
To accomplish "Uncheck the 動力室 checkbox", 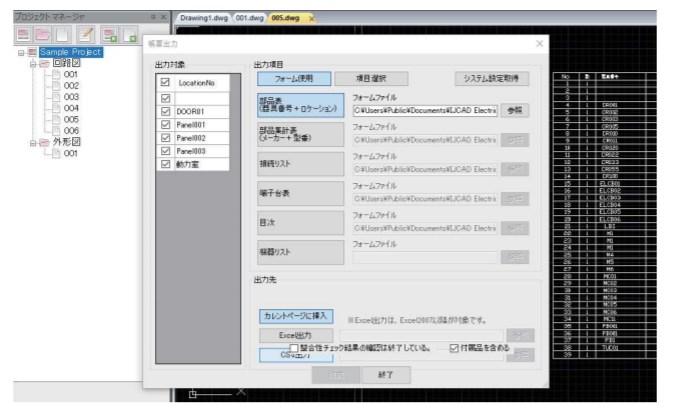I will coord(165,164).
